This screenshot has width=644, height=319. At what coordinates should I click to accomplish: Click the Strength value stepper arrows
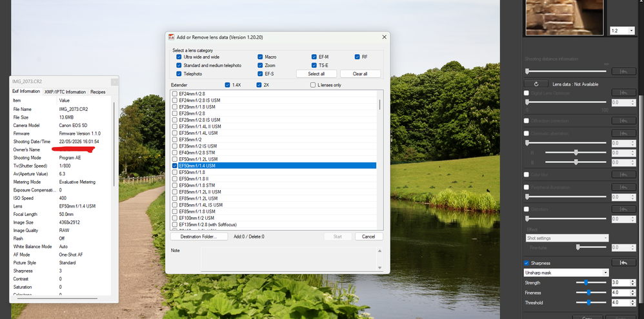(632, 282)
